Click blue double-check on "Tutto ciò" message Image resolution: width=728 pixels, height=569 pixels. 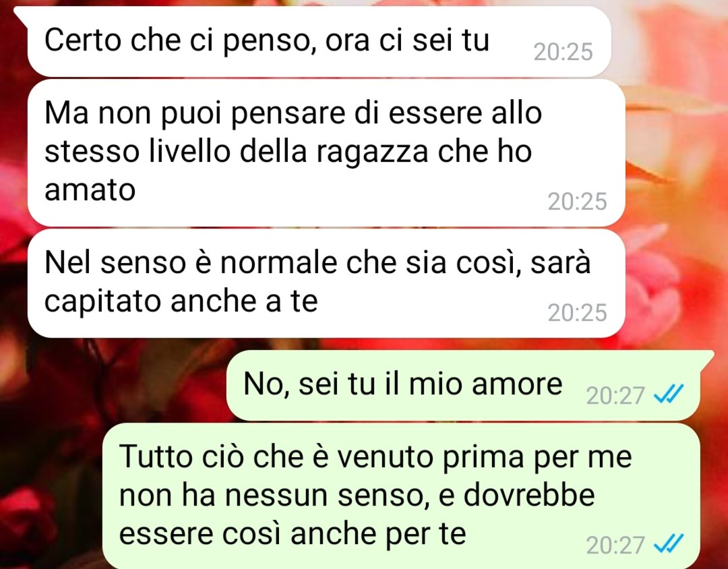click(x=669, y=543)
